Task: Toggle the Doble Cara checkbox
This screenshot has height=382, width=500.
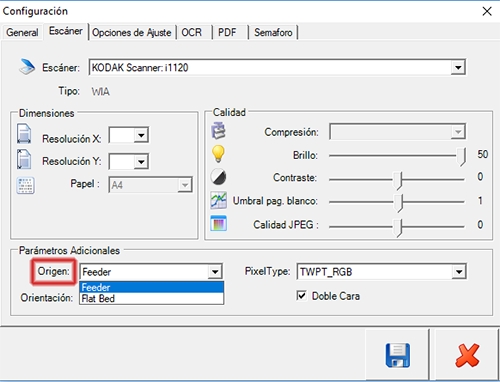Action: (x=301, y=296)
